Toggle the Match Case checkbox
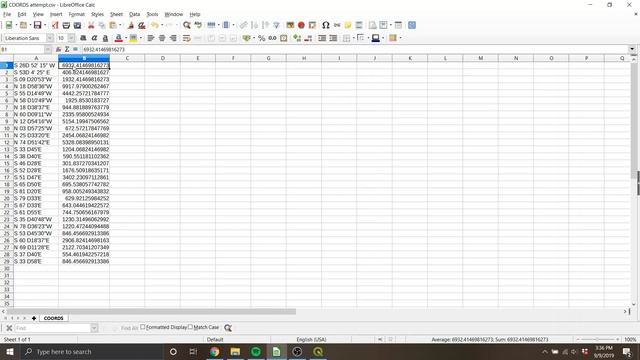640x360 pixels. 190,327
